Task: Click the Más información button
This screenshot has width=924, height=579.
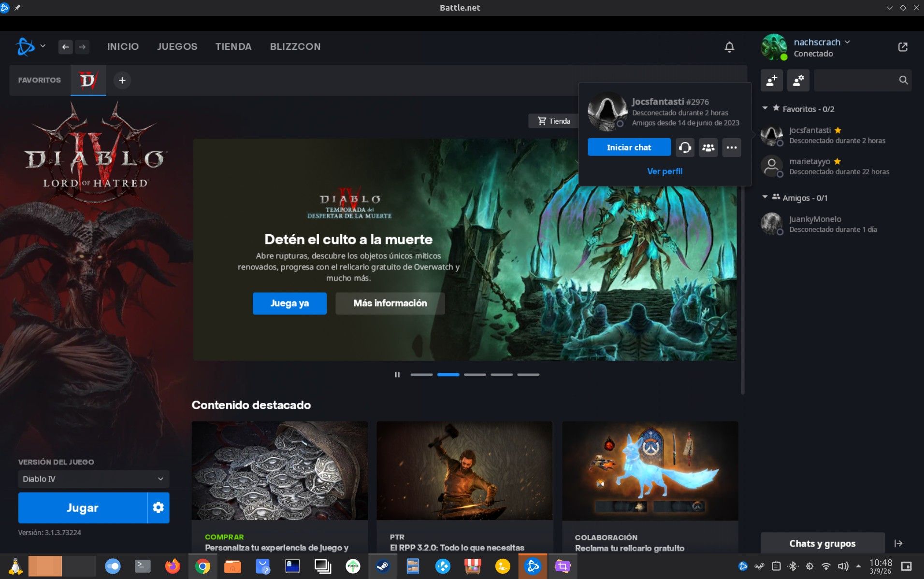Action: coord(390,303)
